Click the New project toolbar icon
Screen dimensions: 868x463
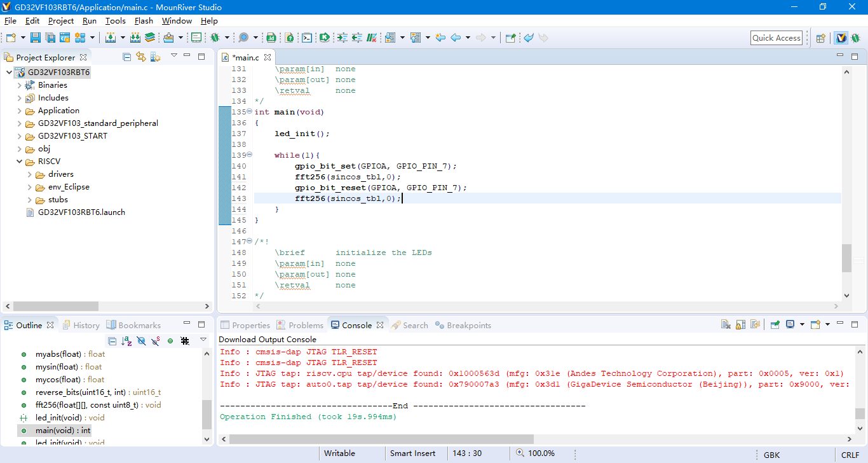coord(11,38)
